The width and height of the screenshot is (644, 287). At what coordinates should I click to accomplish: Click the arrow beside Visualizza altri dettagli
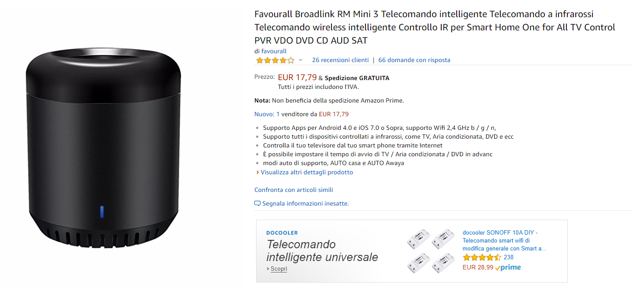coord(257,173)
